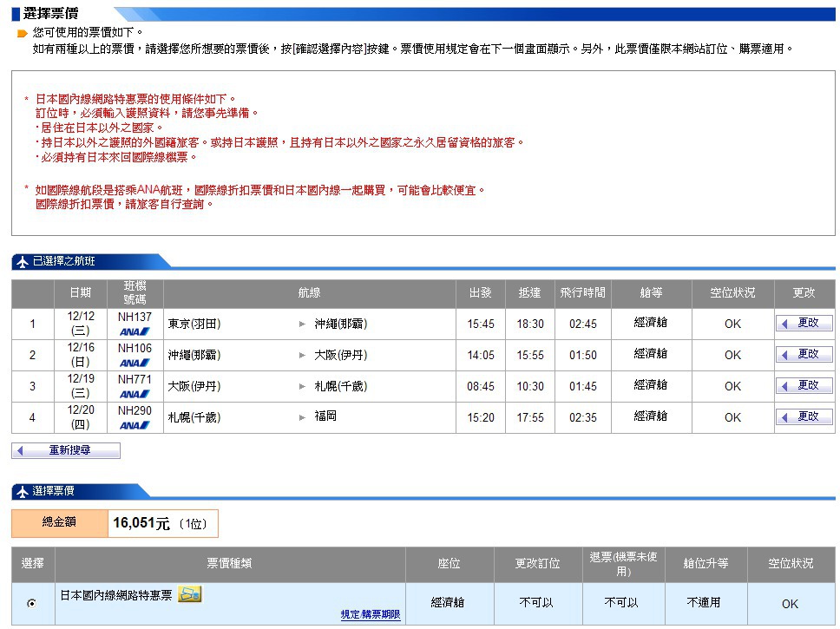Change the 12/19 Osaka to Sapporo flight
Viewport: 840px width, 629px height.
click(804, 385)
